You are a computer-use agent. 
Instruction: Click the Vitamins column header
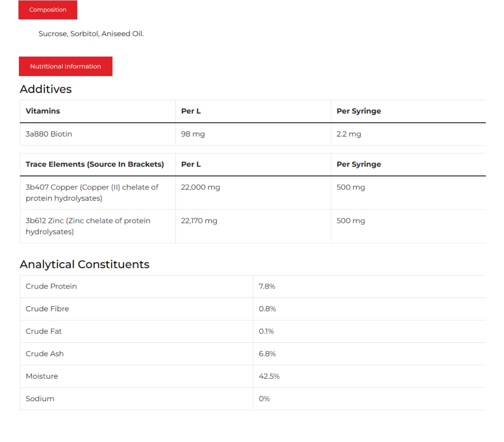pos(43,111)
